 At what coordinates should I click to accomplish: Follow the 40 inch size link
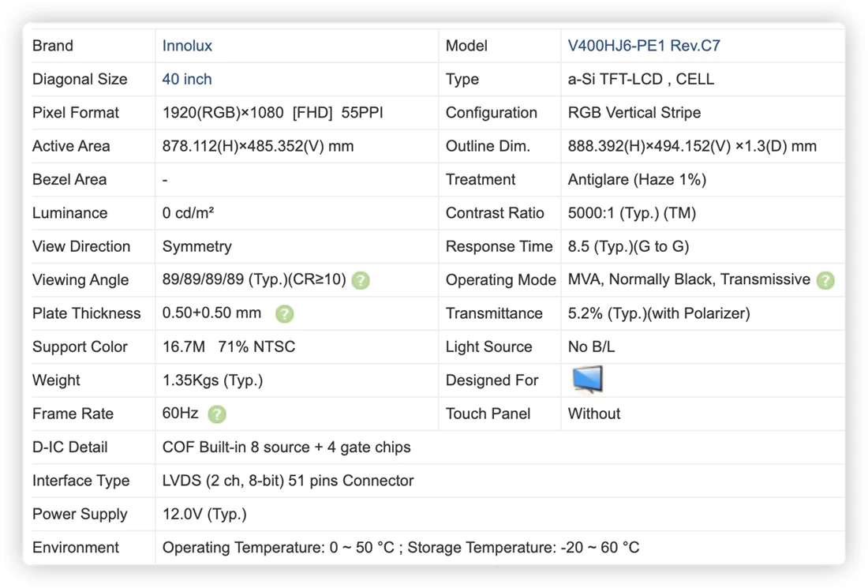[186, 79]
